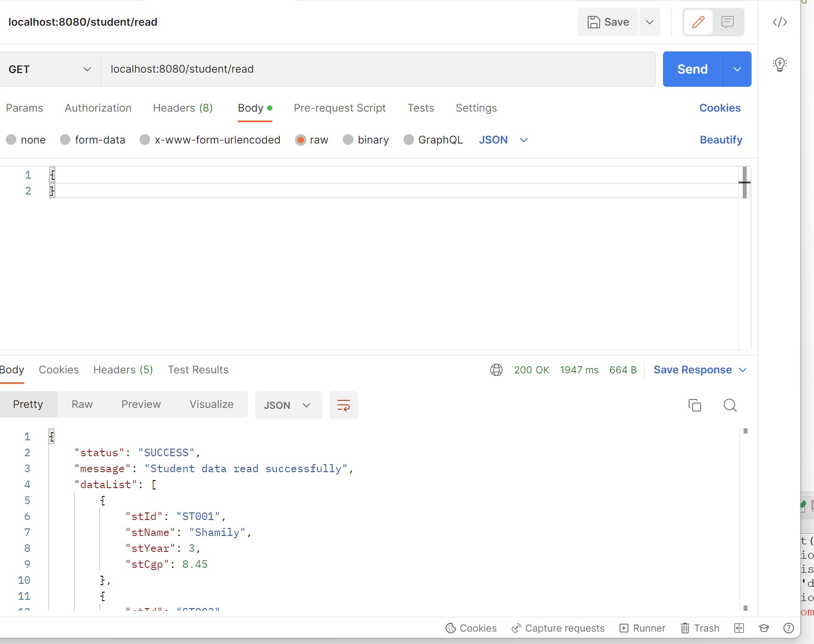View network details via globe icon
Viewport: 814px width, 644px height.
[496, 370]
